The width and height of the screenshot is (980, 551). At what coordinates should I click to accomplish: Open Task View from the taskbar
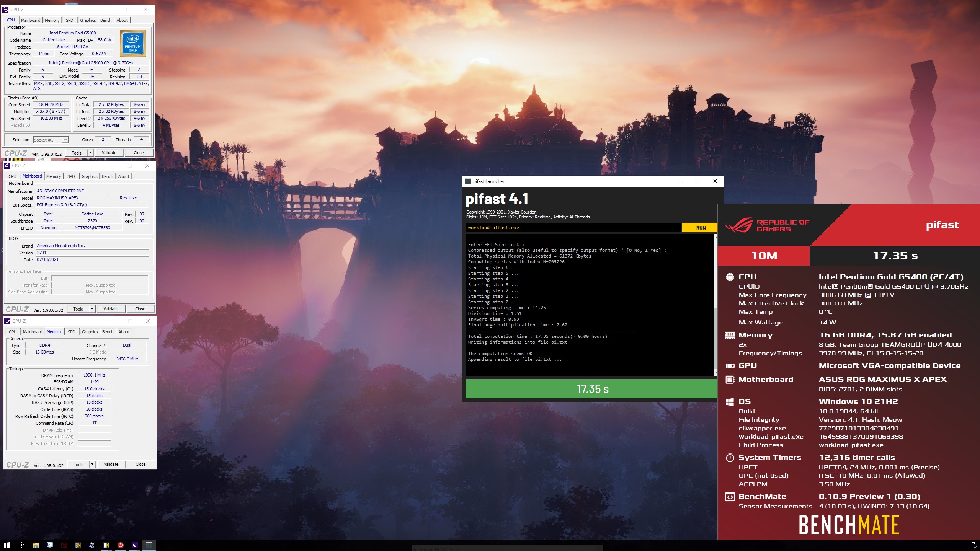[21, 545]
